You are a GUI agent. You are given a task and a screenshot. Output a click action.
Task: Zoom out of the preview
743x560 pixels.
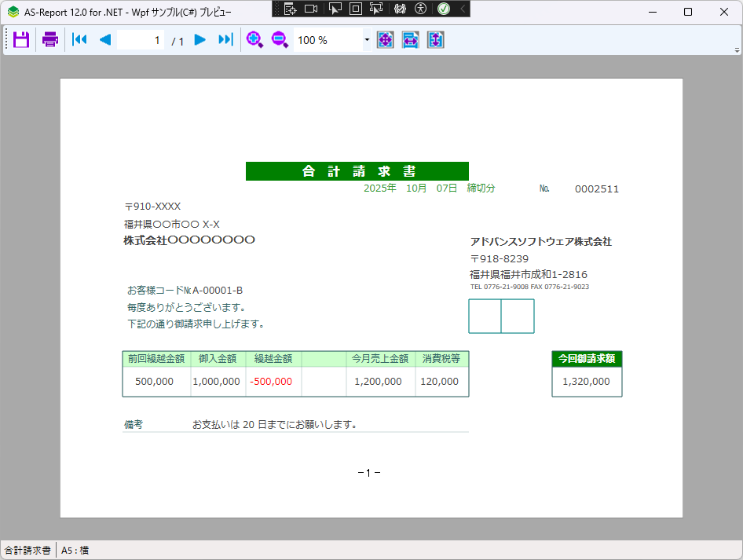(280, 40)
